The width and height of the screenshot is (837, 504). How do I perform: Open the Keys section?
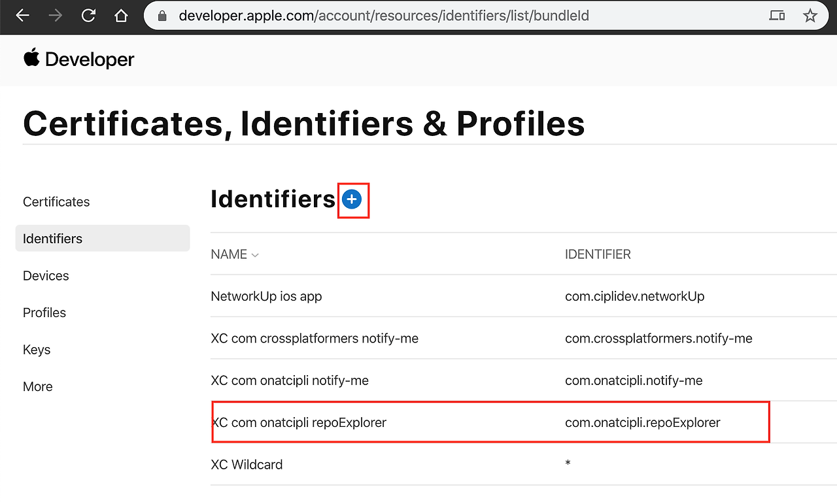(37, 350)
